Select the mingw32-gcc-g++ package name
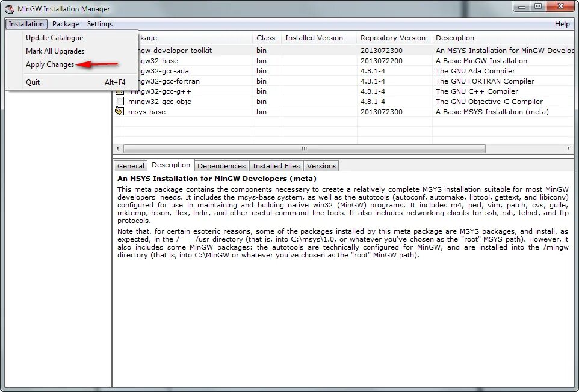 (159, 91)
